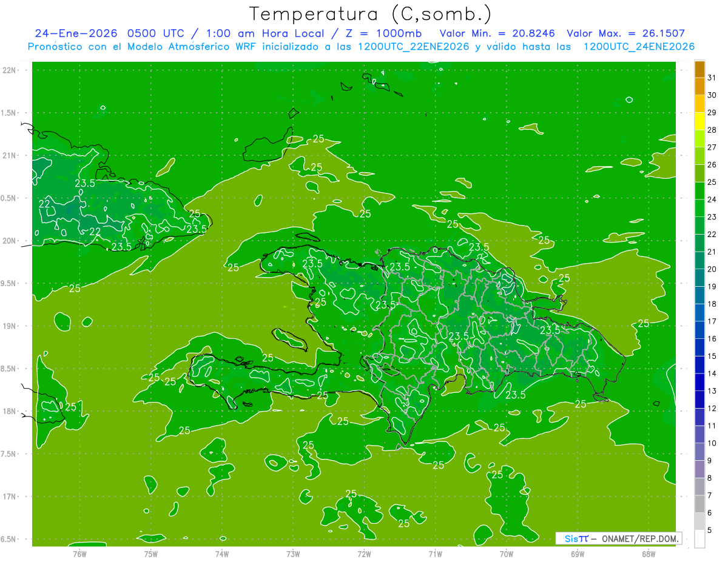The image size is (728, 562).
Task: Pick the colorbar swatch between 20 and 21
Action: [x=699, y=261]
